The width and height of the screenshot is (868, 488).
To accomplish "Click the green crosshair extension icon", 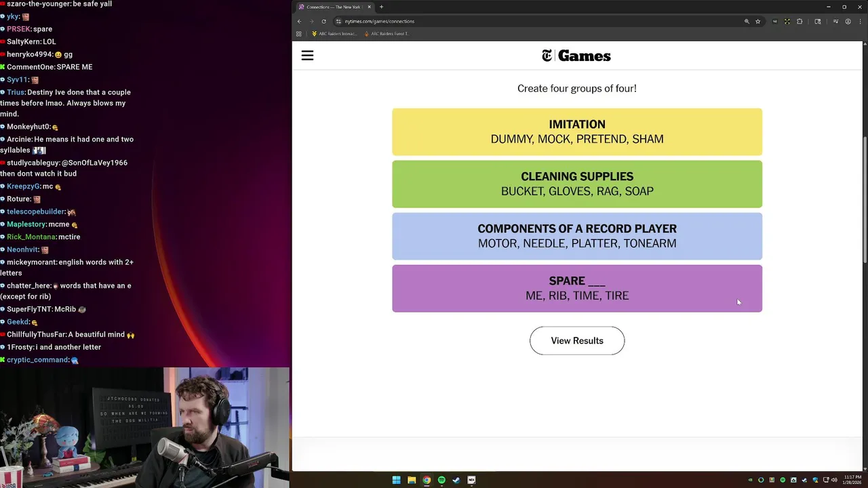I will pos(787,21).
